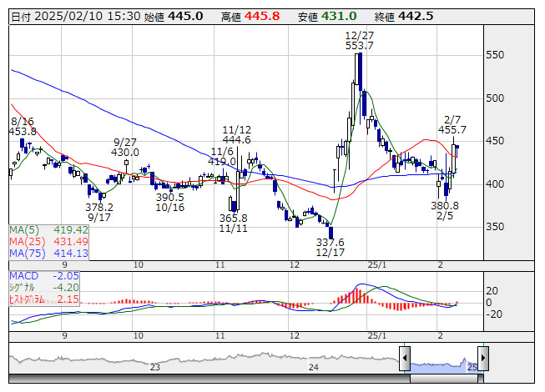Click the 12/17 337.6 low price label
Image resolution: width=545 pixels, height=392 pixels.
pos(331,247)
